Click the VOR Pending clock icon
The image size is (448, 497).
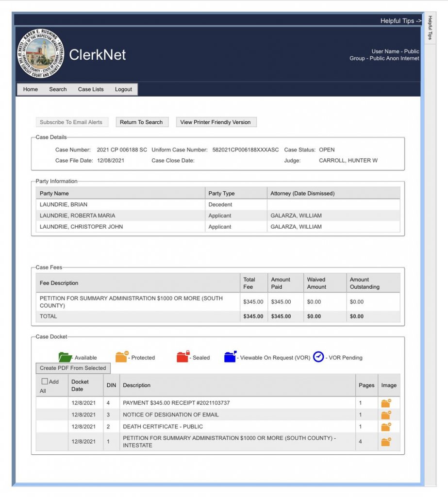pos(318,357)
